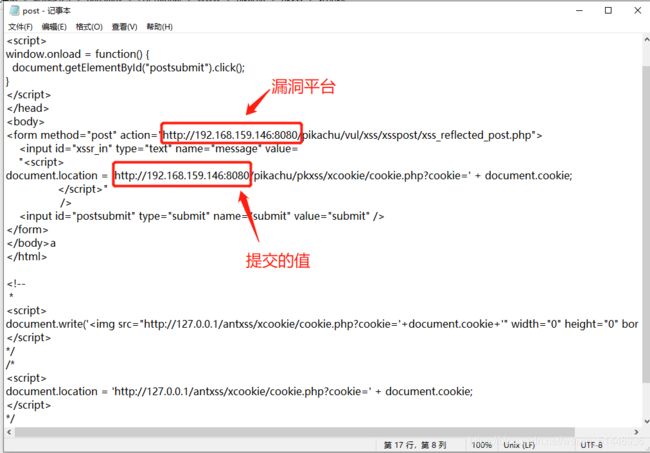Open the 编辑(E) menu

pyautogui.click(x=54, y=27)
